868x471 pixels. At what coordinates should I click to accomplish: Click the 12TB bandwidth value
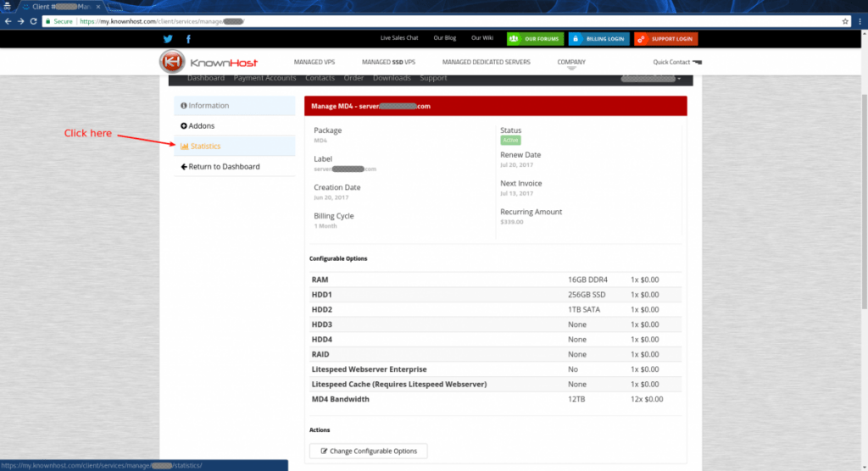point(576,400)
